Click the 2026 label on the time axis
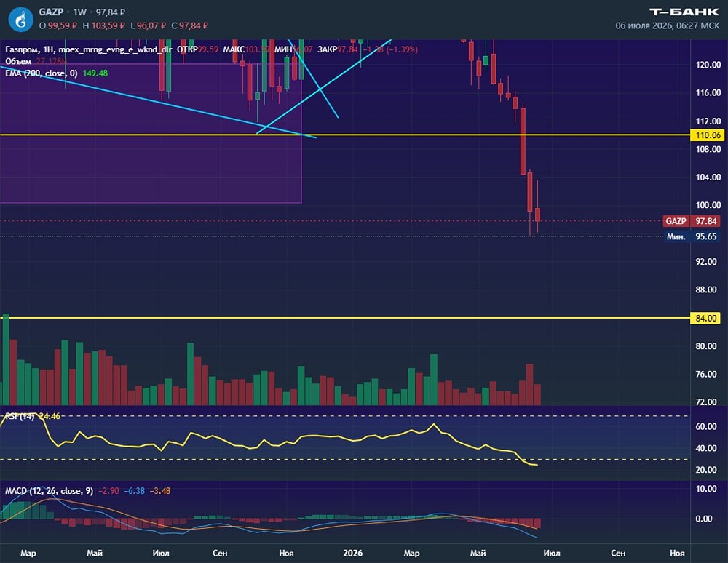Viewport: 728px width, 563px height. click(x=353, y=553)
